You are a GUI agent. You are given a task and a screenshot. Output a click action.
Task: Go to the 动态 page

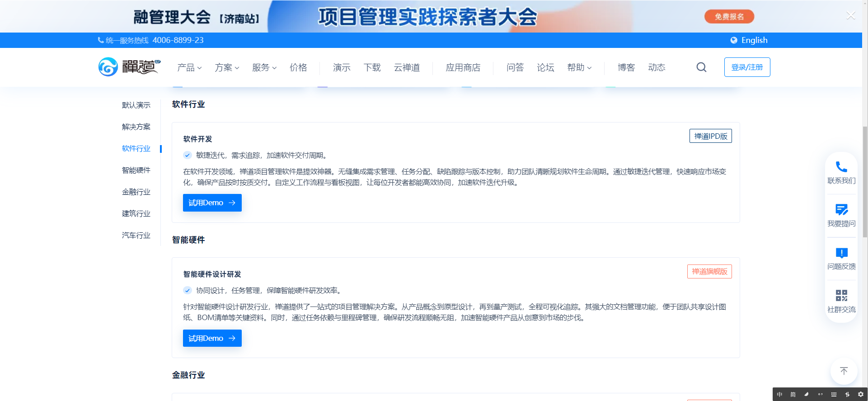point(657,67)
